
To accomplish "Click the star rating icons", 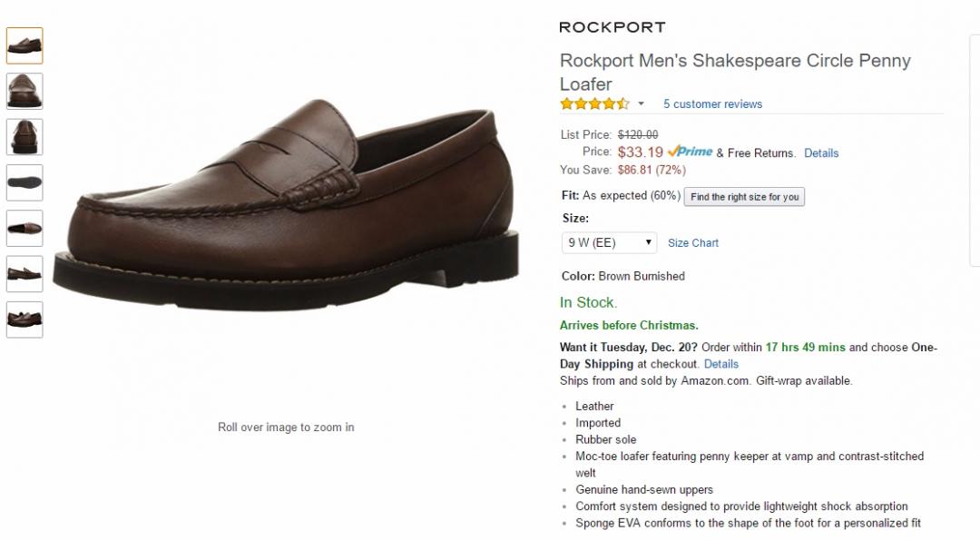I will [594, 103].
